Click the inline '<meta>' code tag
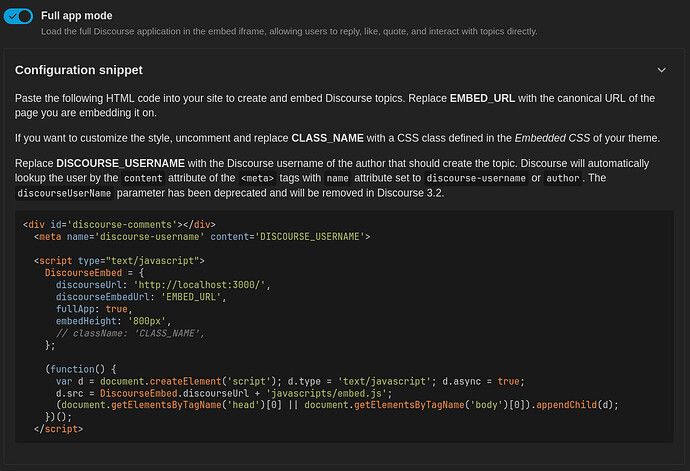The height and width of the screenshot is (471, 690). pyautogui.click(x=257, y=178)
